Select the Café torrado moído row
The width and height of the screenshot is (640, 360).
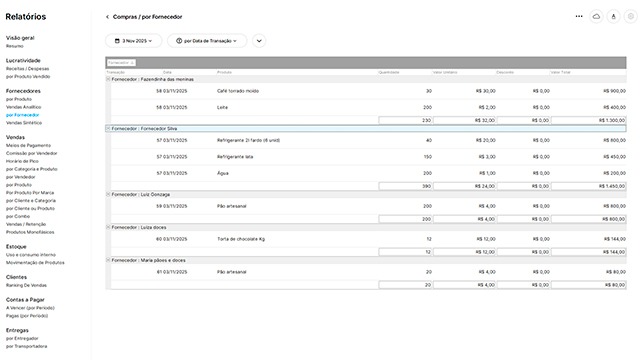369,91
